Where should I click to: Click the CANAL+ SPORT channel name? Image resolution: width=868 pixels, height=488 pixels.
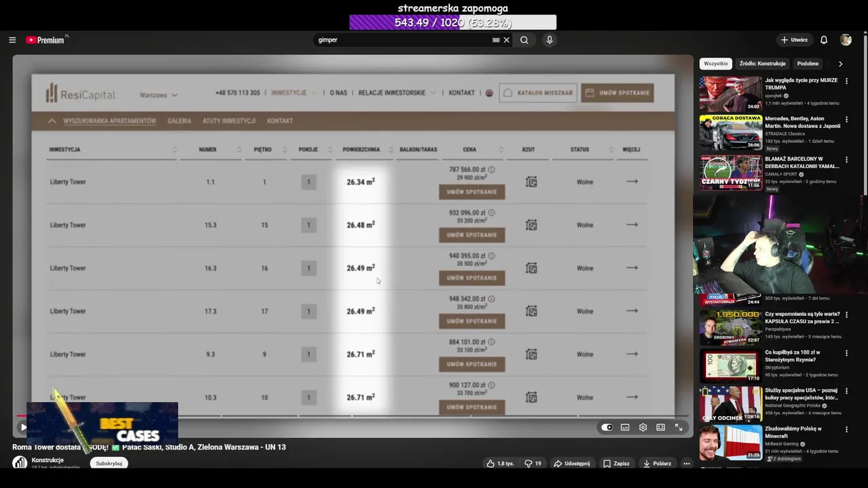pos(781,174)
